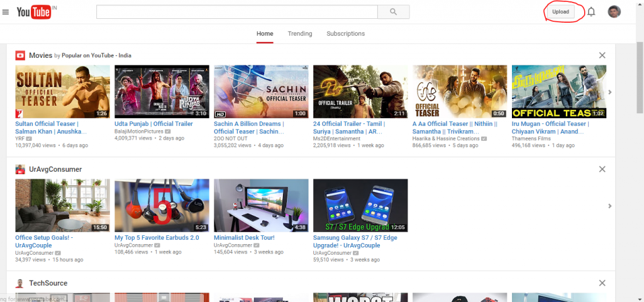Open 24 Official Trailer - Tamil title

click(349, 128)
